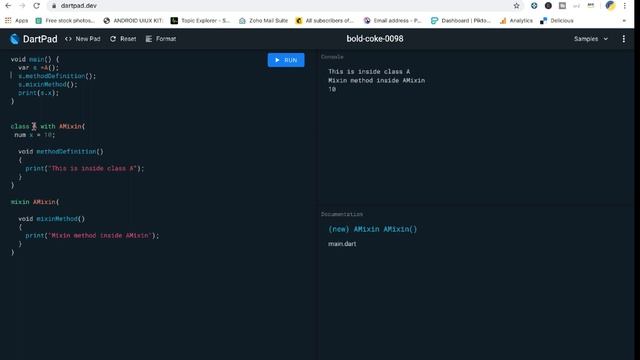Viewport: 640px width, 360px height.
Task: Open Dashboard Pikto bookmark
Action: 461,20
